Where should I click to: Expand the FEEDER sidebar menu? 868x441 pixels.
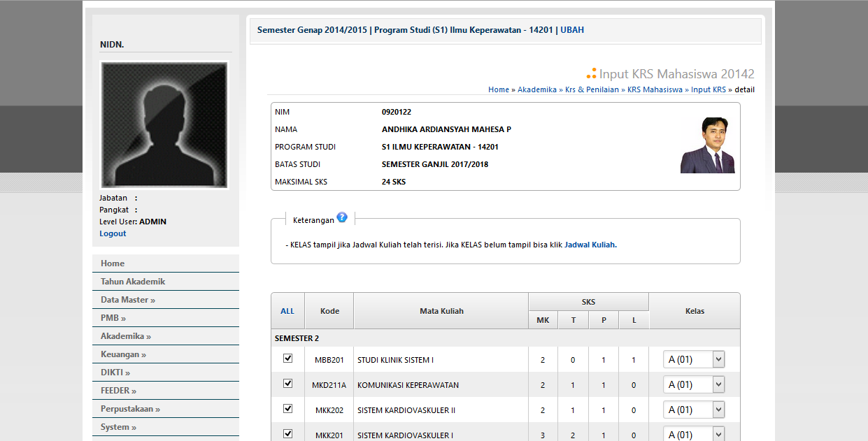pos(166,391)
